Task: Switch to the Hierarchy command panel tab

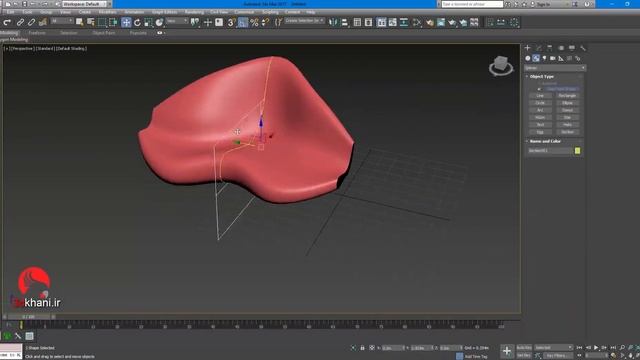Action: coord(550,48)
